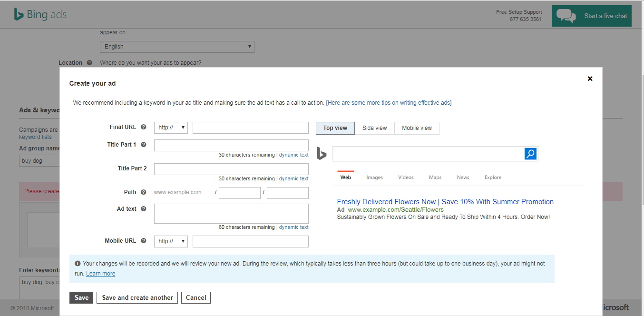Image resolution: width=644 pixels, height=316 pixels.
Task: Expand the English language dropdown
Action: pyautogui.click(x=177, y=47)
